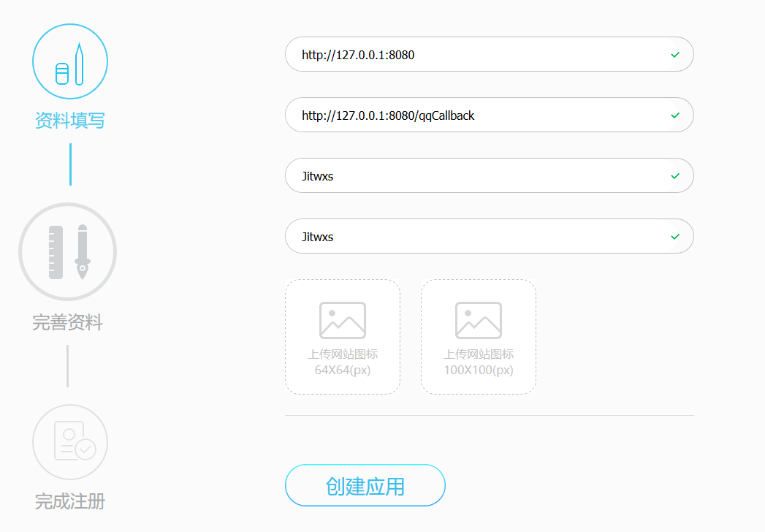The width and height of the screenshot is (765, 532).
Task: Focus the http://127.0.0.1:8080 website URL field
Action: coord(490,54)
